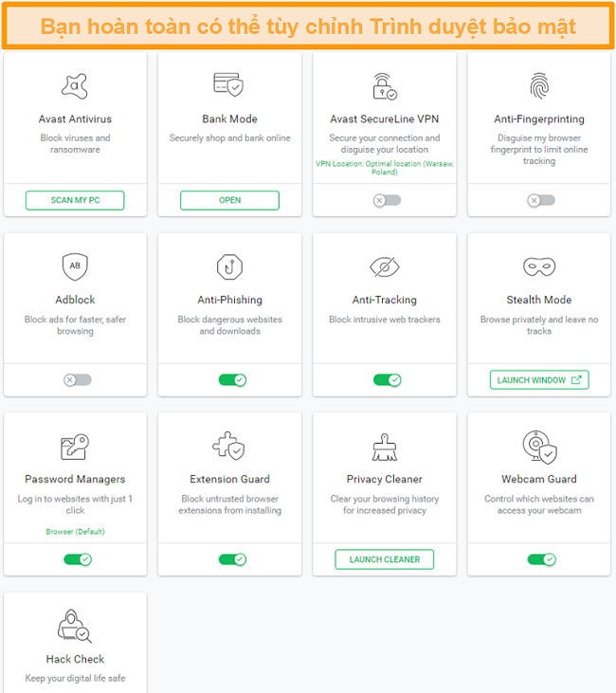Click the SCAN MY PC button
This screenshot has width=616, height=693.
click(75, 200)
